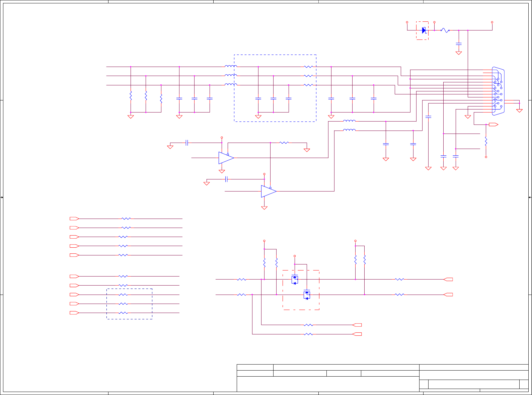Select the top inductor on the three parallel lines
Image resolution: width=532 pixels, height=395 pixels.
[x=231, y=66]
